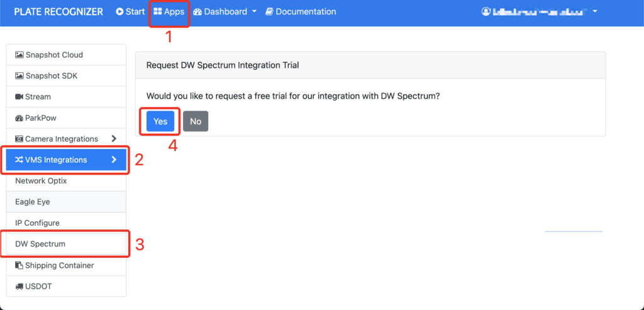Screen dimensions: 644x310
Task: Open Eagle Eye integration entry
Action: point(66,202)
